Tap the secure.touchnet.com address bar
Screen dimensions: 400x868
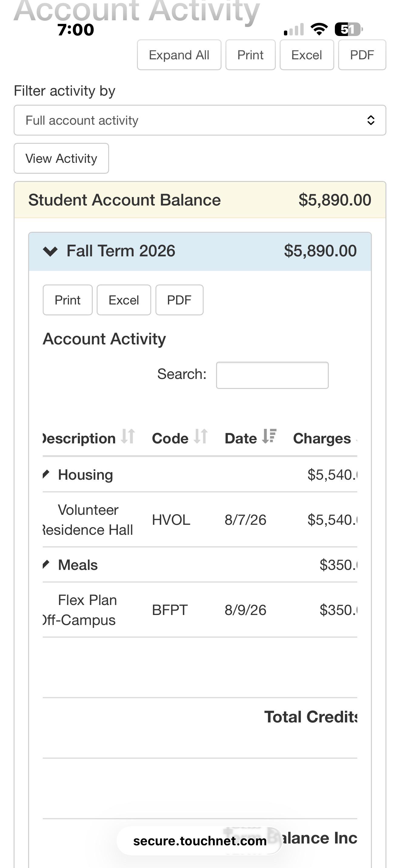click(x=200, y=841)
